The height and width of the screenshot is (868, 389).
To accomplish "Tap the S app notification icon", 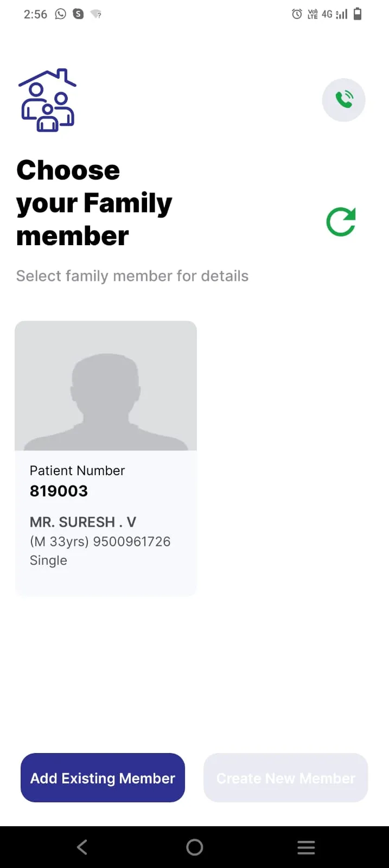I will (79, 14).
